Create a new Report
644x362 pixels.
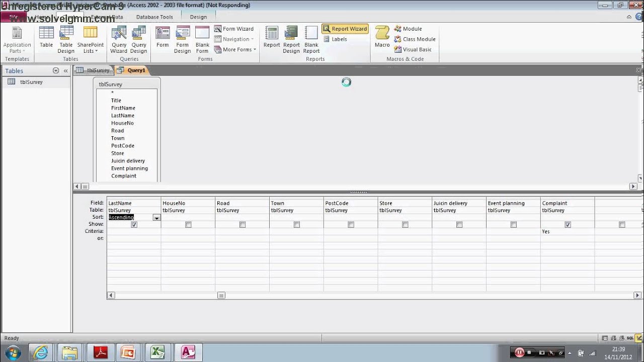pyautogui.click(x=272, y=38)
